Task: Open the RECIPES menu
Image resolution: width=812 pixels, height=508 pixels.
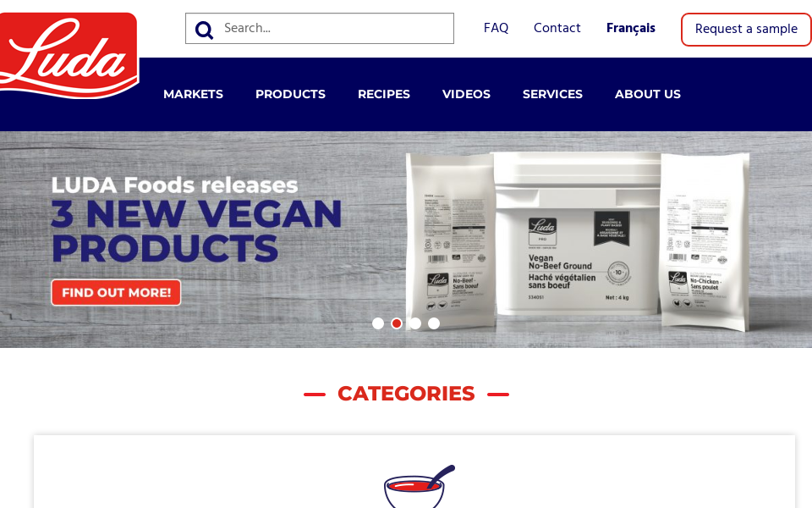Action: [384, 94]
